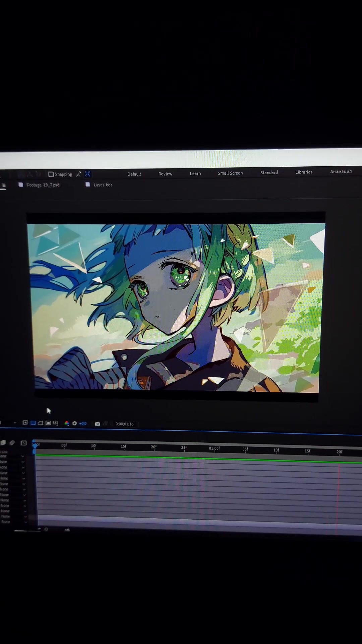Open the Footage 19_7.psd viewer tab
362x644 pixels.
[43, 185]
